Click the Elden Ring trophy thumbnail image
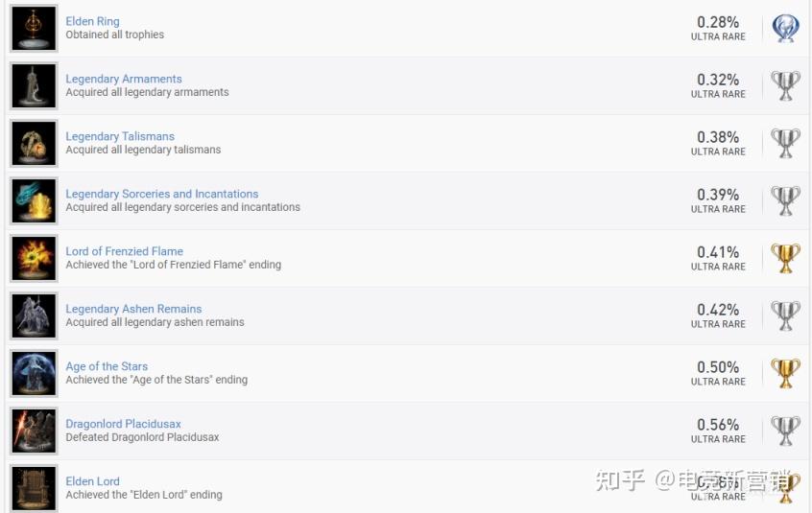 (x=34, y=29)
